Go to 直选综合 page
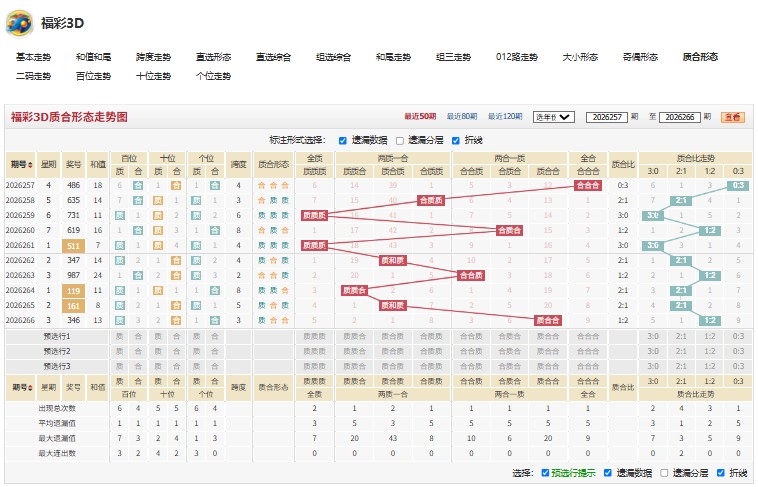The image size is (758, 487). tap(273, 57)
